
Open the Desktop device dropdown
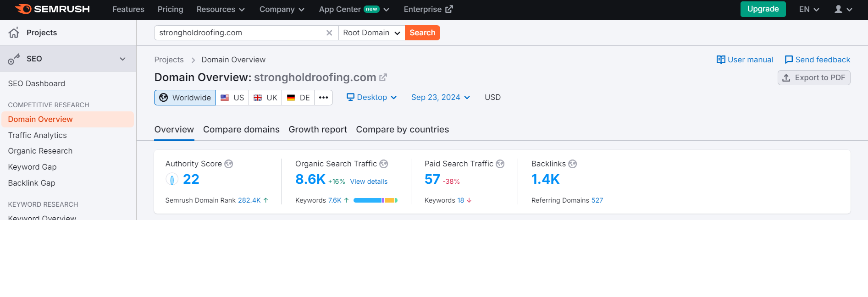click(371, 97)
